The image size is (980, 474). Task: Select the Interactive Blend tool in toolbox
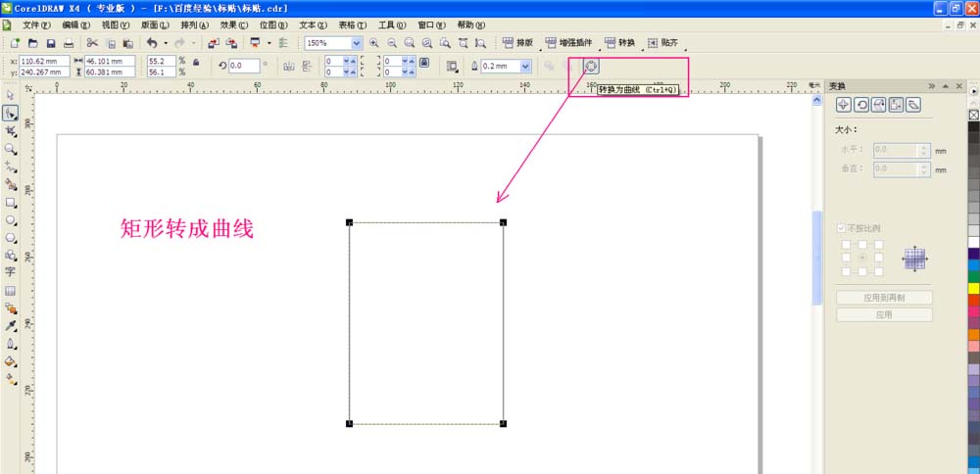pyautogui.click(x=10, y=308)
